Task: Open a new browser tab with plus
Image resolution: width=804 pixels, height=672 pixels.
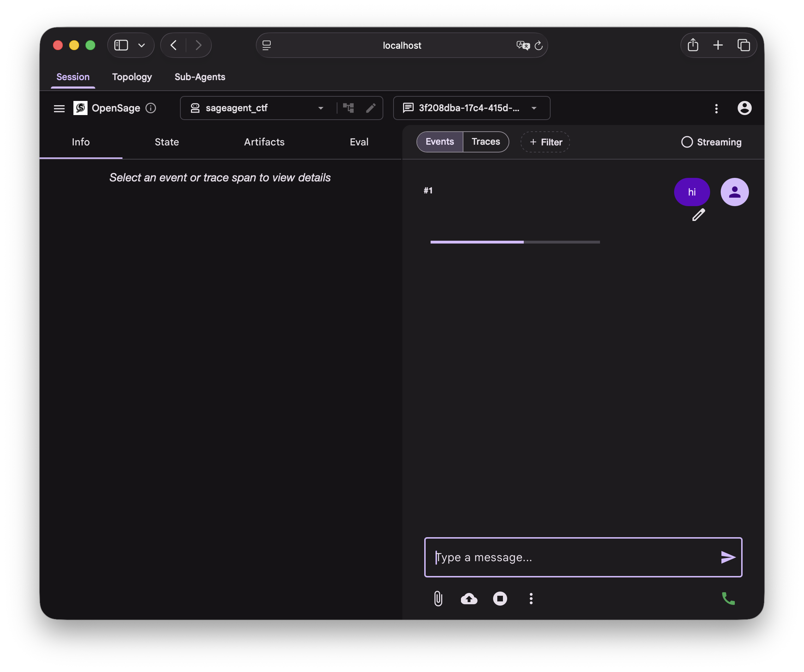Action: 718,46
